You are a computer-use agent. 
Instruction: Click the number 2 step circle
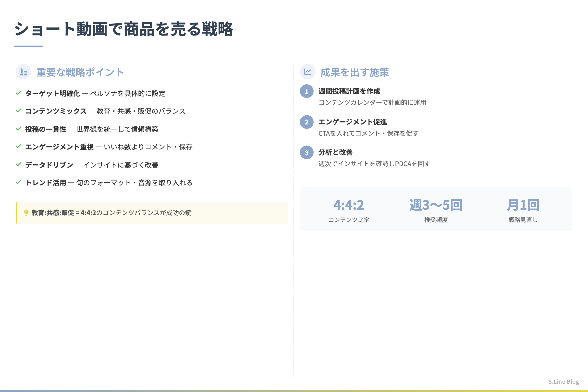pyautogui.click(x=307, y=122)
